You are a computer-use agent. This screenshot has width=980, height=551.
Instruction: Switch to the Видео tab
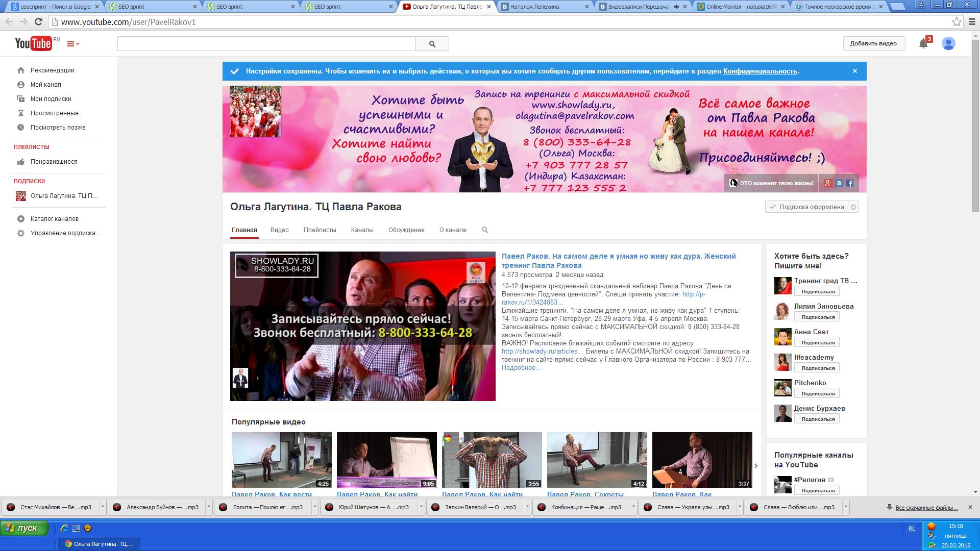279,230
